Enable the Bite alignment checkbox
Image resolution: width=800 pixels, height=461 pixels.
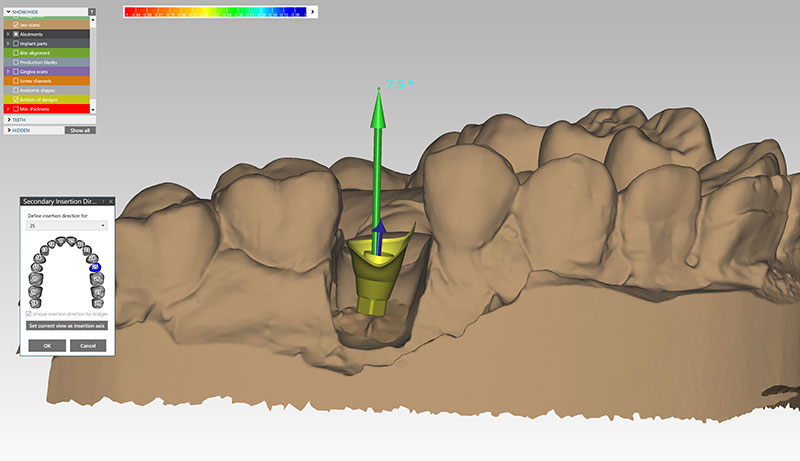coord(16,53)
